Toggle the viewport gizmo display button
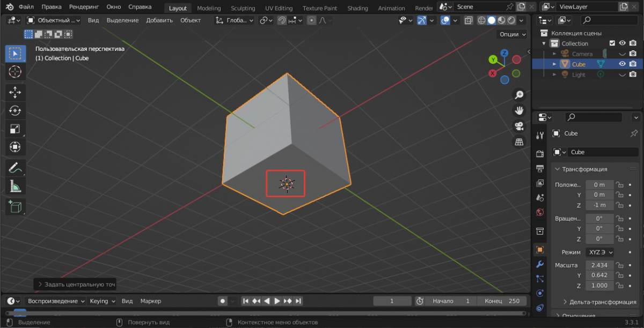 [422, 20]
